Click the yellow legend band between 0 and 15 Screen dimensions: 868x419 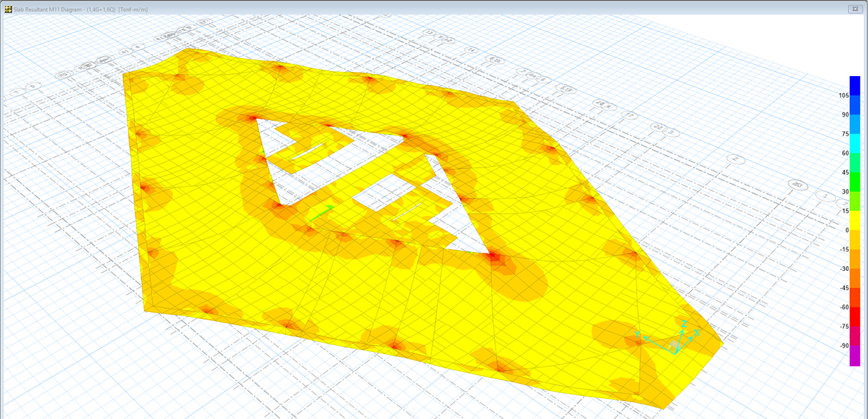[x=854, y=220]
